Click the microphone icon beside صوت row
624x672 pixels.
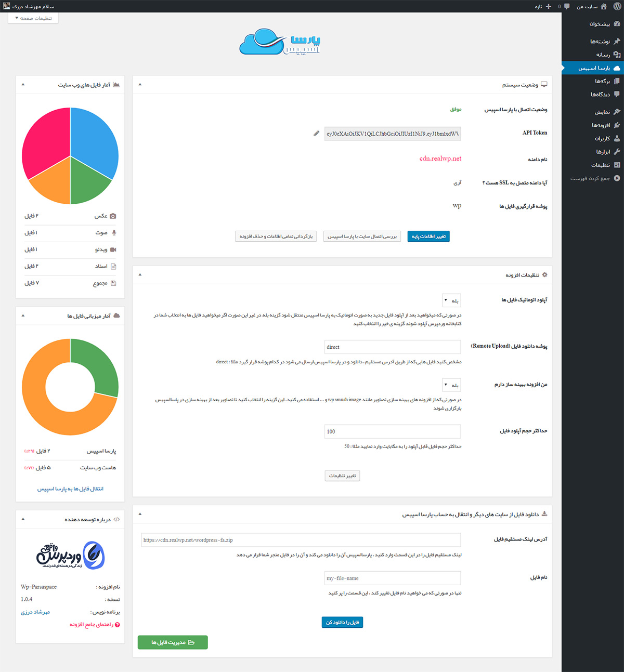(114, 233)
